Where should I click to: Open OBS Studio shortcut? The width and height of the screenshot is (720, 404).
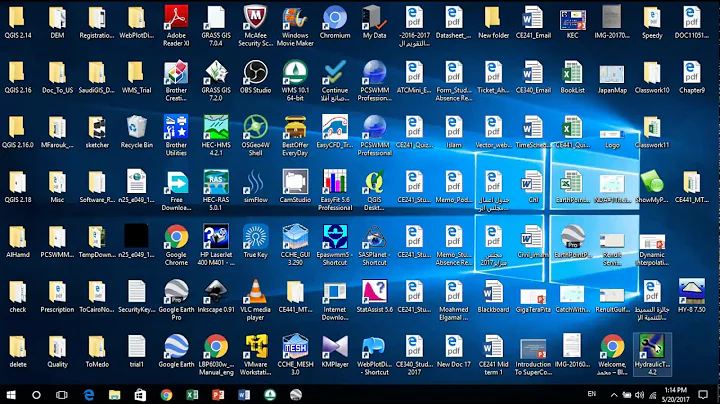(x=255, y=77)
